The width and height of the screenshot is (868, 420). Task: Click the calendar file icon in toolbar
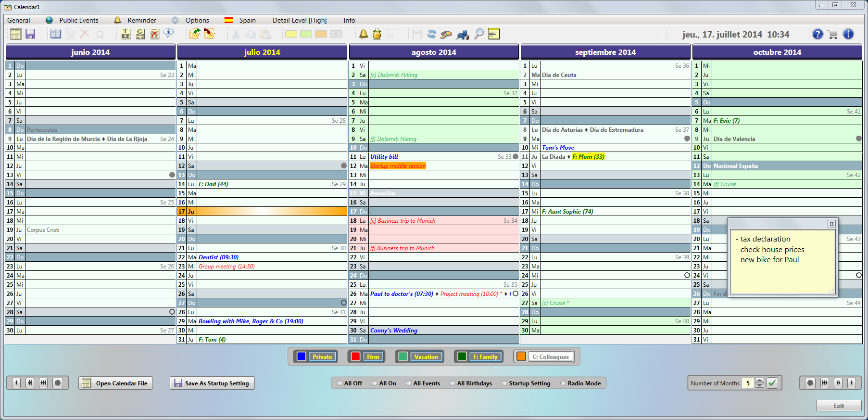coord(15,34)
